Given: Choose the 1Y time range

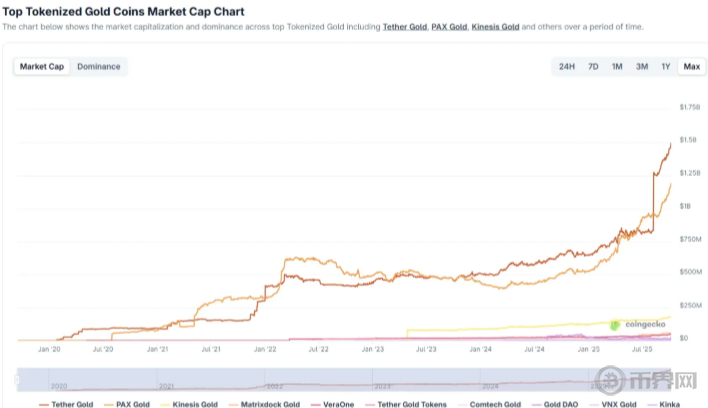Looking at the screenshot, I should (666, 67).
